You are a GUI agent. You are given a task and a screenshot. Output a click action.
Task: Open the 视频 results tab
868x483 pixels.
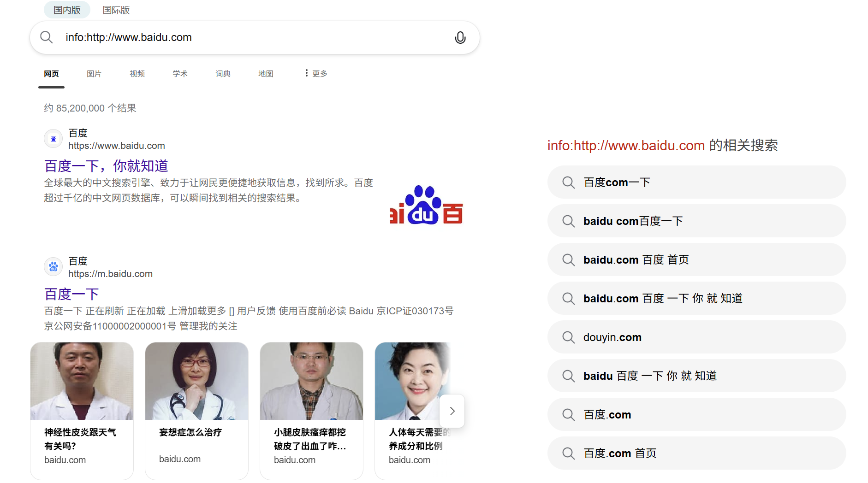[137, 74]
